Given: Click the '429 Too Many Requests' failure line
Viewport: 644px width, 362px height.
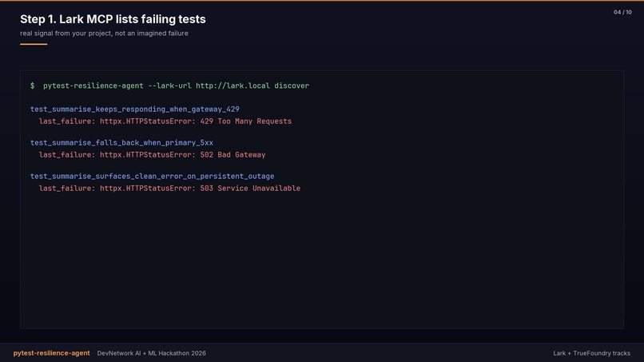Looking at the screenshot, I should pyautogui.click(x=165, y=121).
